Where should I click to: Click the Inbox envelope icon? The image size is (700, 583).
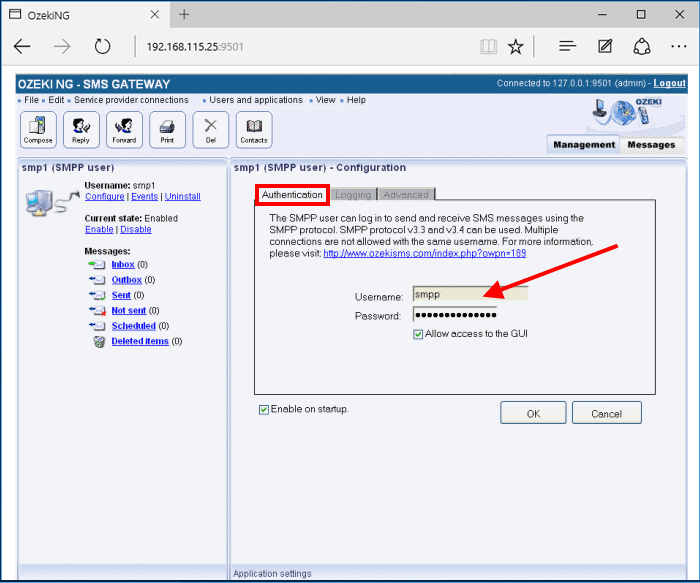click(x=96, y=265)
